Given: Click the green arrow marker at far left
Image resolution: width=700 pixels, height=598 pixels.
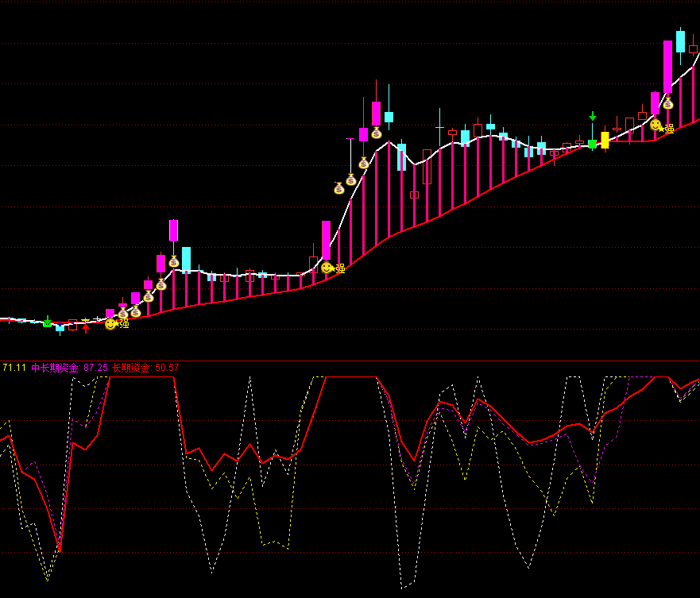Looking at the screenshot, I should (47, 322).
